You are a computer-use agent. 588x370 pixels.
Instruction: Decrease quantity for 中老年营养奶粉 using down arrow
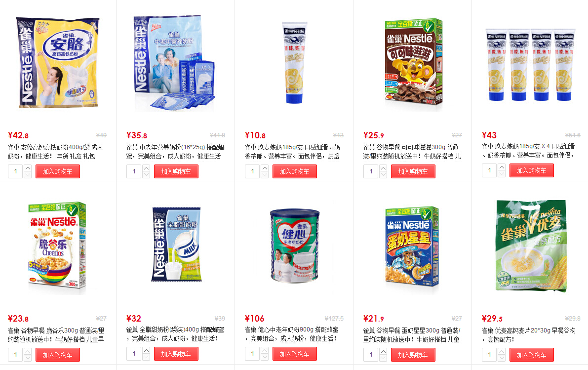pos(146,174)
